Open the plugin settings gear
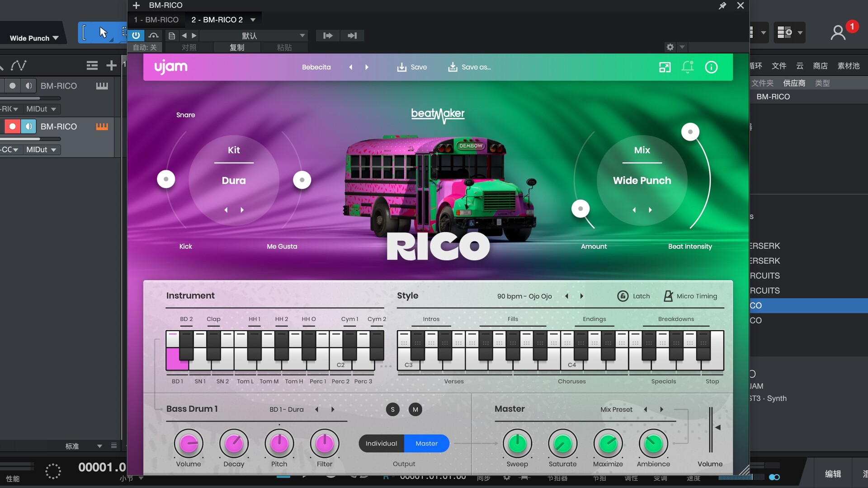The image size is (868, 488). tap(670, 47)
